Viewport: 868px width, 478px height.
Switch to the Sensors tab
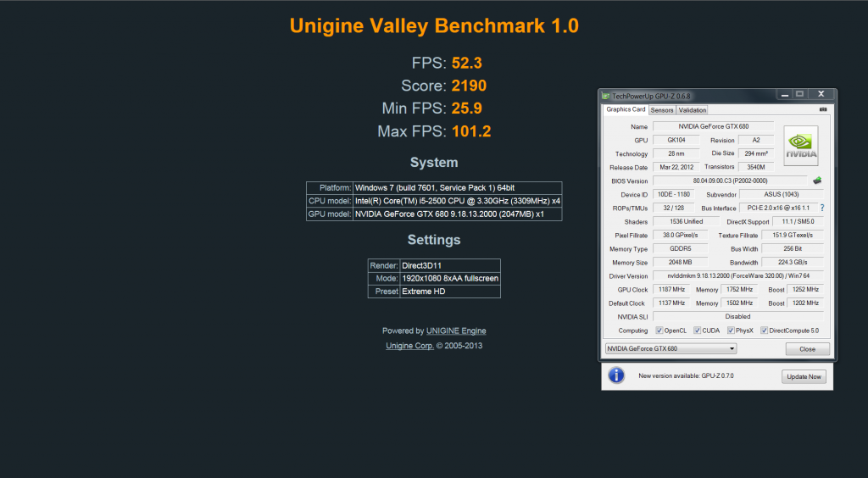[662, 110]
